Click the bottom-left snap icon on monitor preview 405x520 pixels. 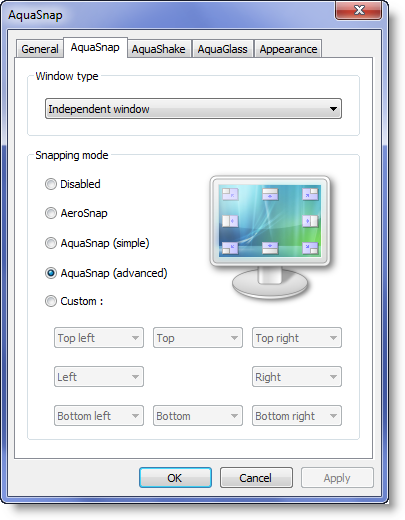pyautogui.click(x=230, y=248)
